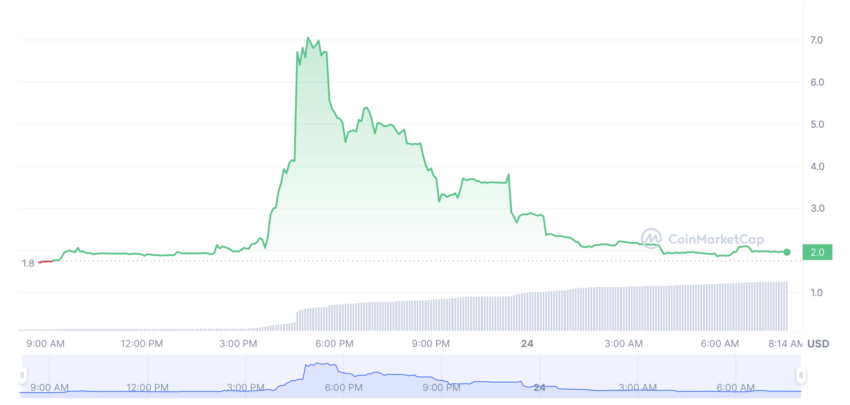Click the 3:00 AM main x-axis label
850x405 pixels.
click(x=624, y=344)
